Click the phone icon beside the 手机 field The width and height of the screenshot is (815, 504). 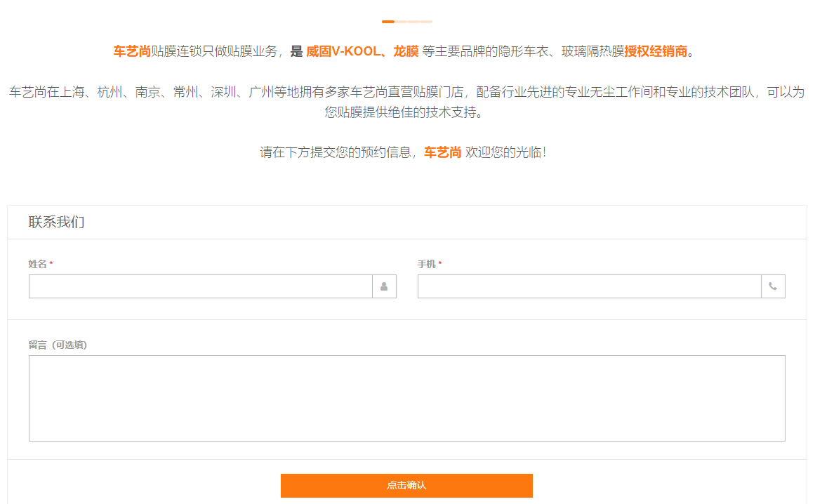click(773, 286)
